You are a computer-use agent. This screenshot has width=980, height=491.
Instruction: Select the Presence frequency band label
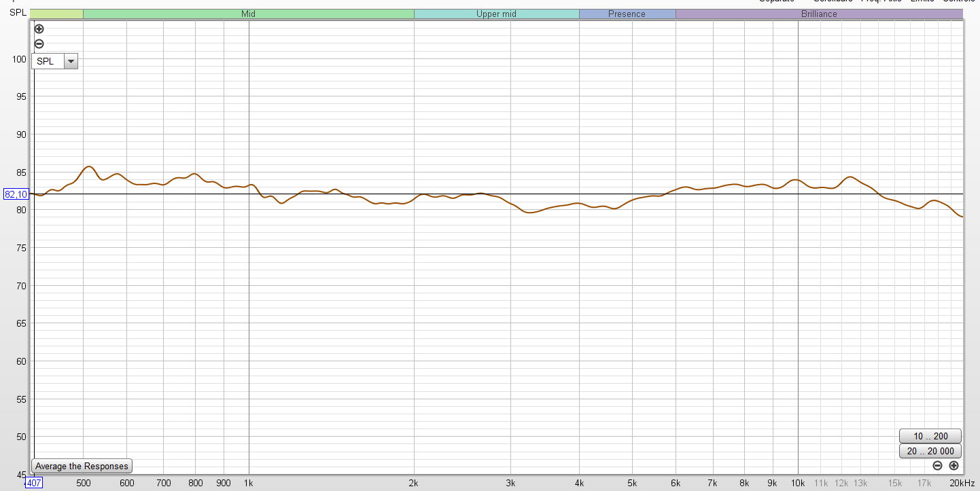coord(627,14)
